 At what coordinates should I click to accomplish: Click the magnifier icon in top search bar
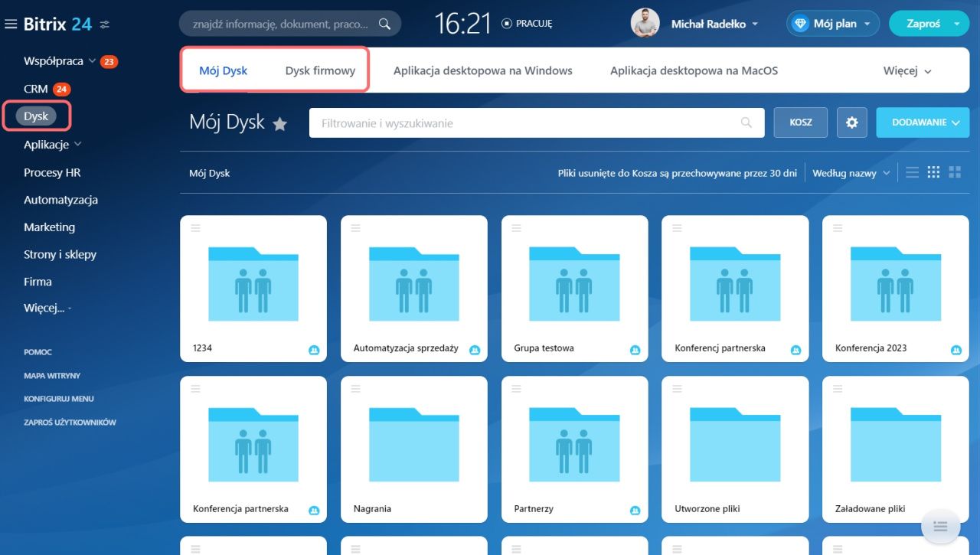pyautogui.click(x=385, y=24)
